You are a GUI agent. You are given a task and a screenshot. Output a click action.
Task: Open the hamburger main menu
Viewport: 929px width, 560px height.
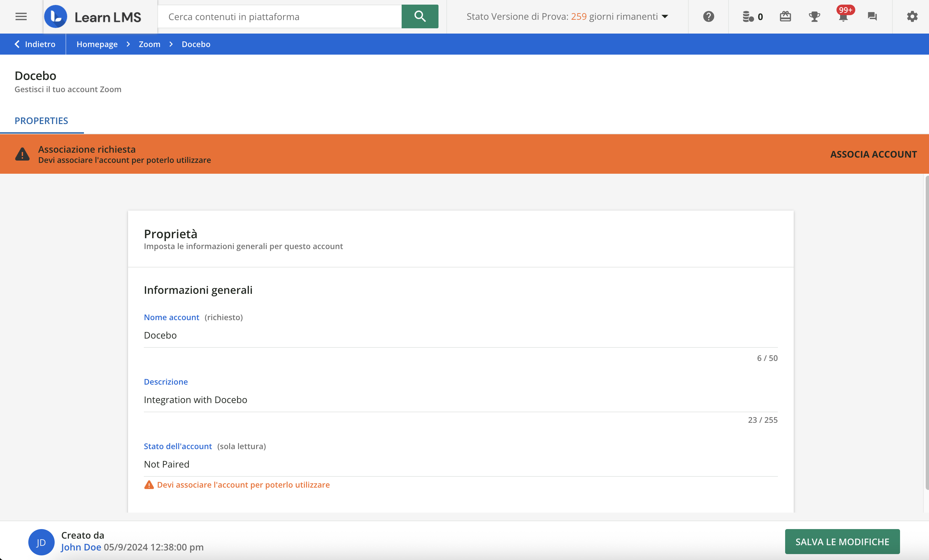click(21, 16)
